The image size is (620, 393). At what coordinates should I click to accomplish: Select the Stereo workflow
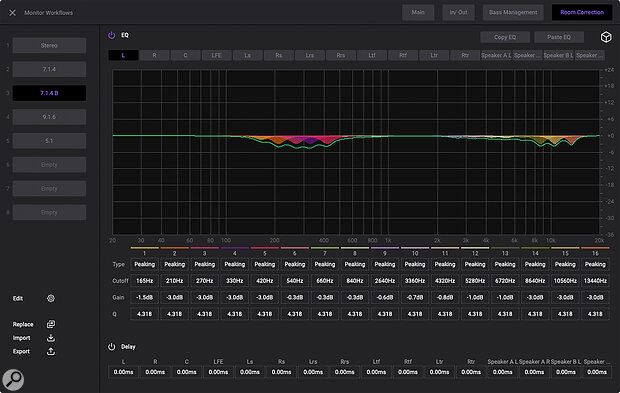(49, 45)
